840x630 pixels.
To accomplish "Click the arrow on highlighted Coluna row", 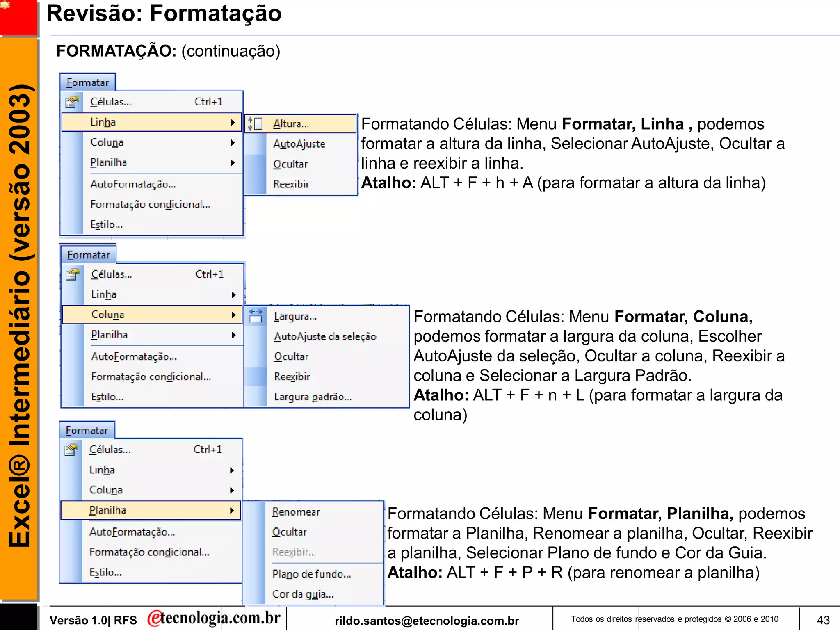I will [x=234, y=315].
